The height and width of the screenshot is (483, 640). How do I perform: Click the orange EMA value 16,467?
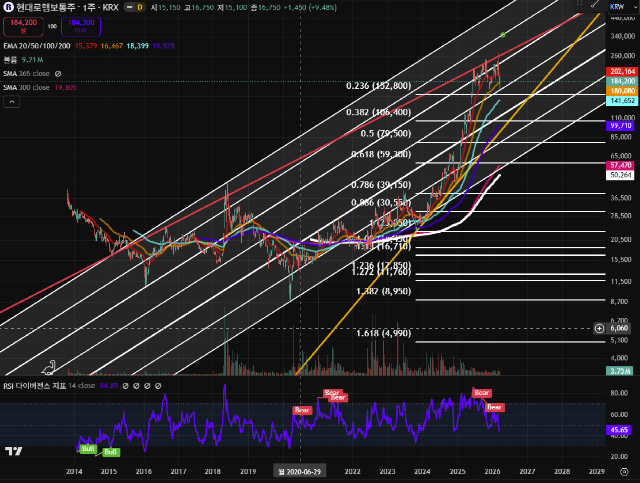click(111, 46)
